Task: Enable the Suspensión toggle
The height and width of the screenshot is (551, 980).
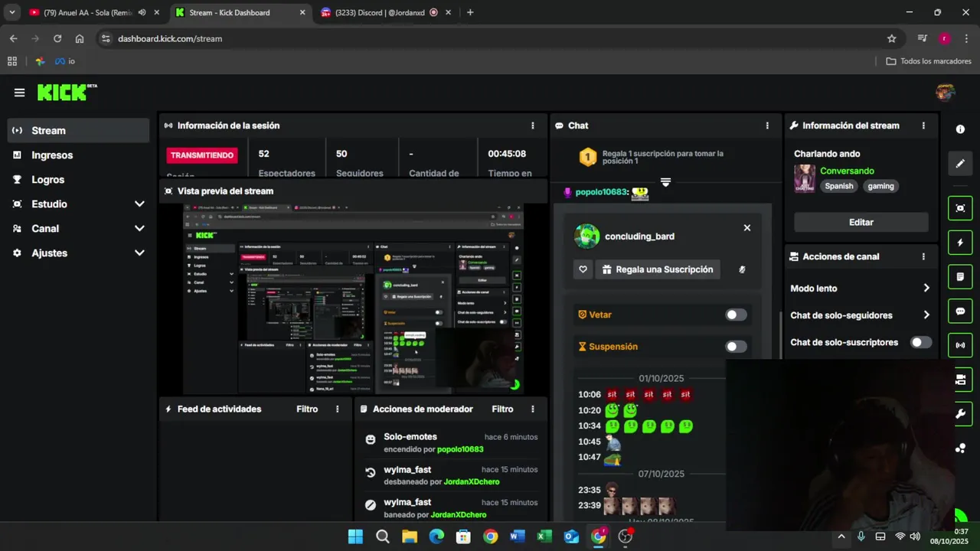Action: coord(736,347)
